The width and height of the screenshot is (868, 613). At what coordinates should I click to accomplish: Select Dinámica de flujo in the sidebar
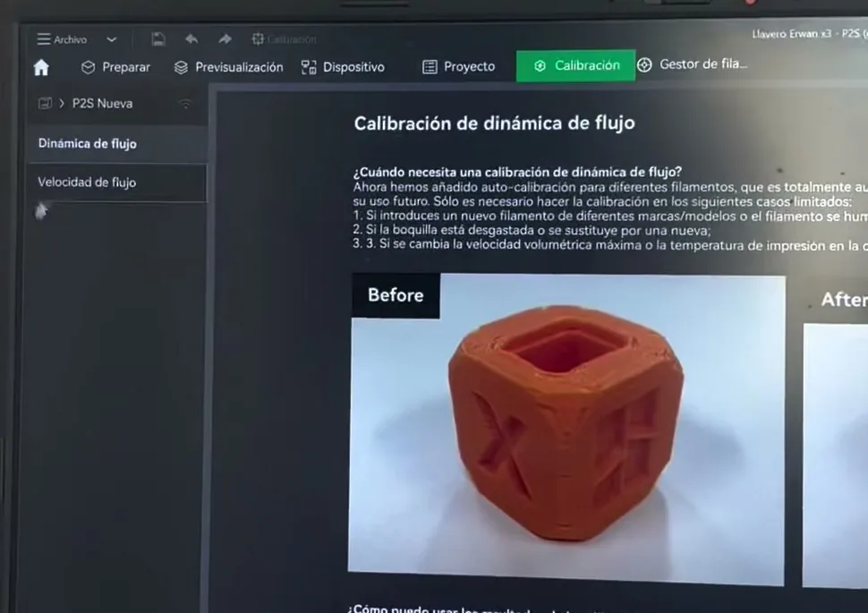point(118,143)
